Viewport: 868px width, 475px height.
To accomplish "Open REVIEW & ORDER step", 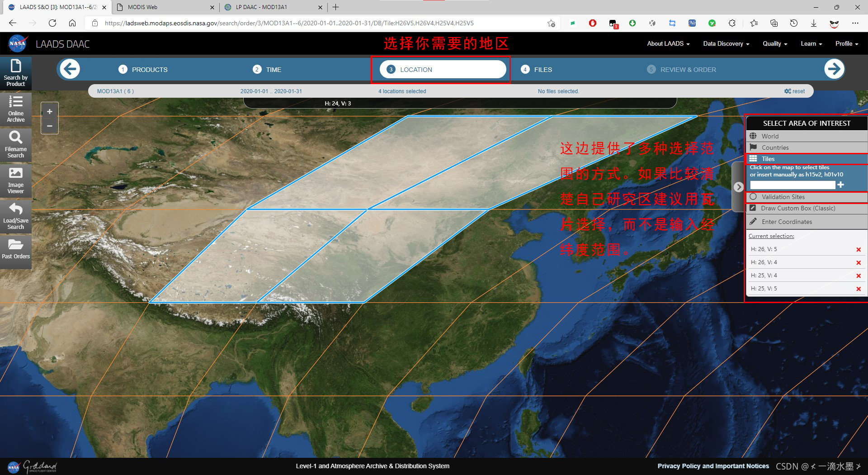I will tap(681, 69).
